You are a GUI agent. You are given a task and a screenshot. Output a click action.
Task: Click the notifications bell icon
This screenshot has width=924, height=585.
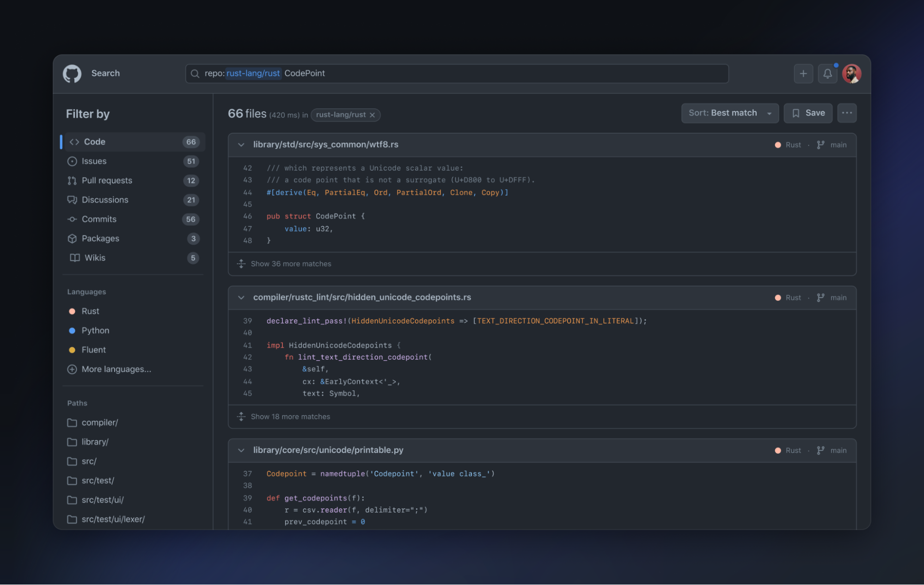point(827,73)
